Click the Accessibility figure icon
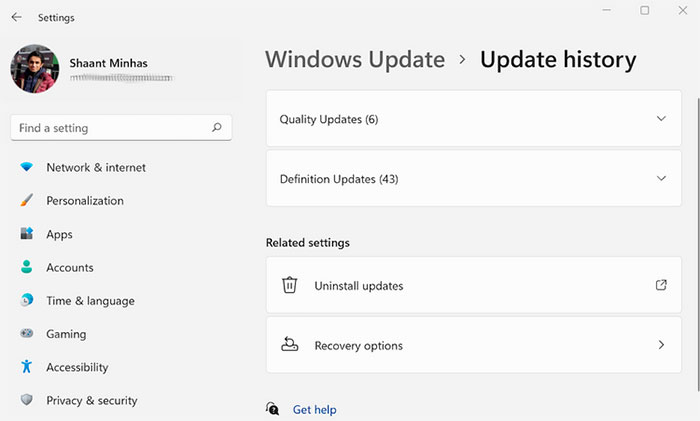Viewport: 700px width, 421px height. 27,367
